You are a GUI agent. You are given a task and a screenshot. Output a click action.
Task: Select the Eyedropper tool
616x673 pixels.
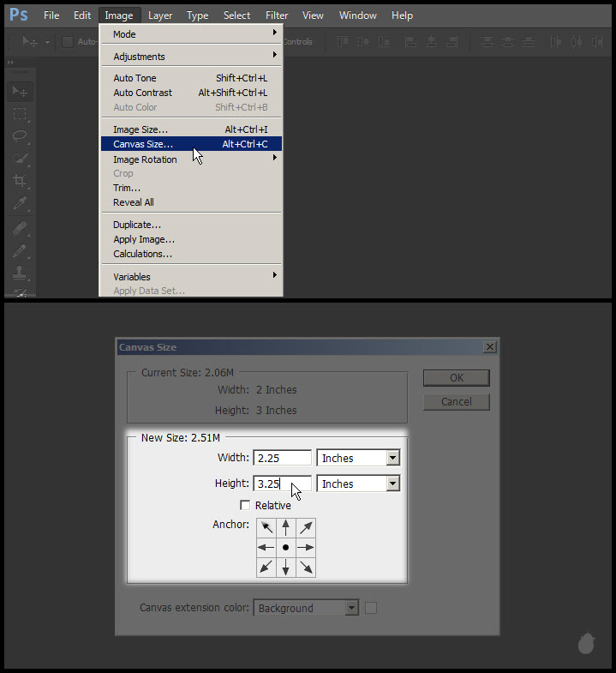[20, 203]
